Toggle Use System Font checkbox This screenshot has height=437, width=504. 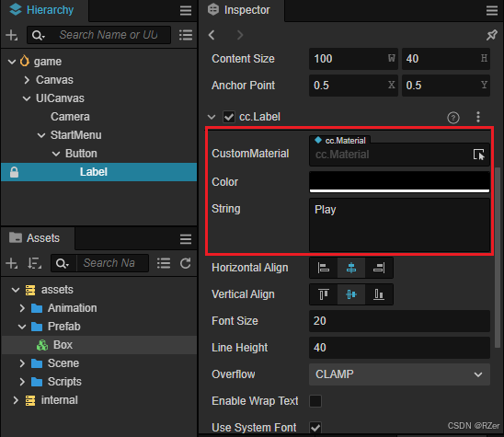(x=315, y=428)
